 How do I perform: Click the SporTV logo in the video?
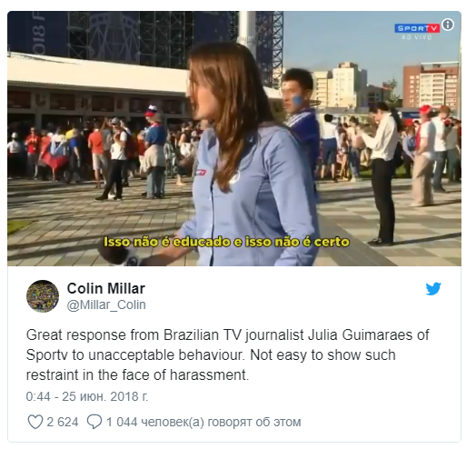(417, 28)
